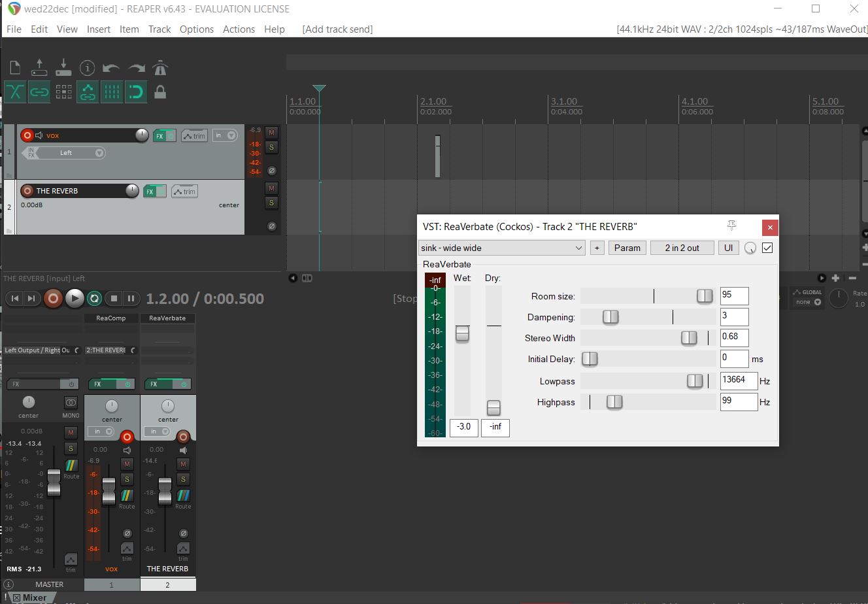Open the Edit menu
Screen dimensions: 868x604
point(39,29)
